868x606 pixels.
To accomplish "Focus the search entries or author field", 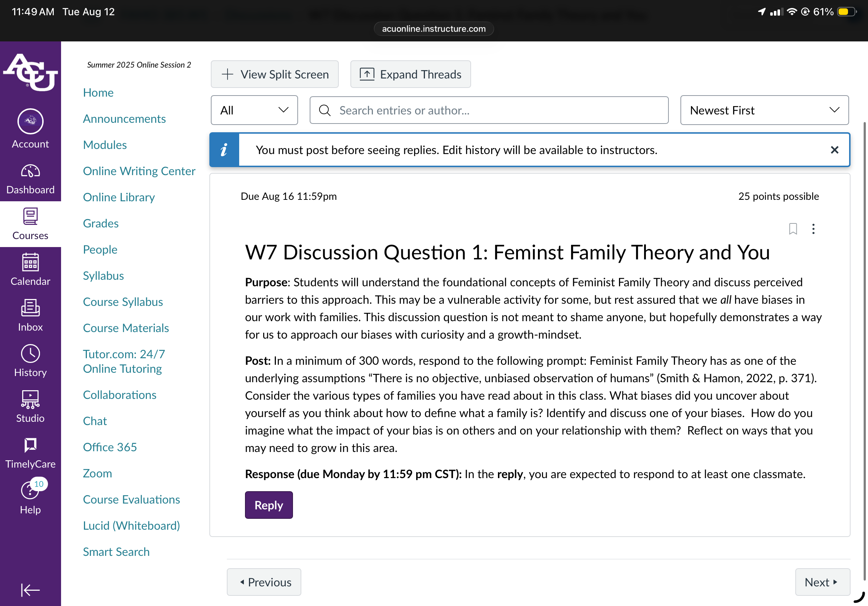I will [489, 110].
